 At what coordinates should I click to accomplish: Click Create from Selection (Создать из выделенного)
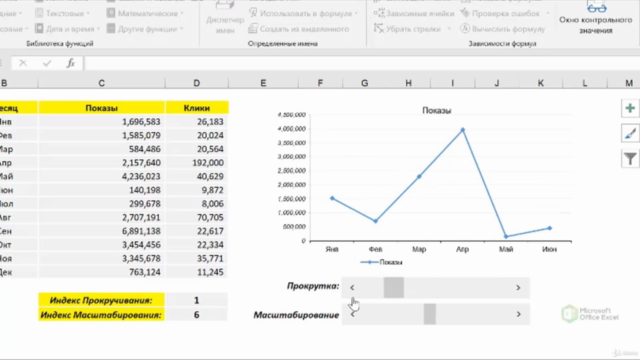pyautogui.click(x=299, y=29)
